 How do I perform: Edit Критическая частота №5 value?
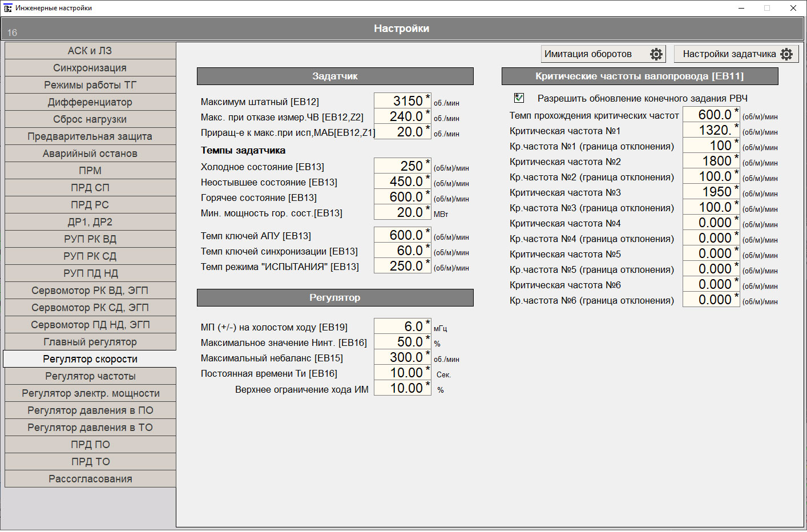[711, 253]
